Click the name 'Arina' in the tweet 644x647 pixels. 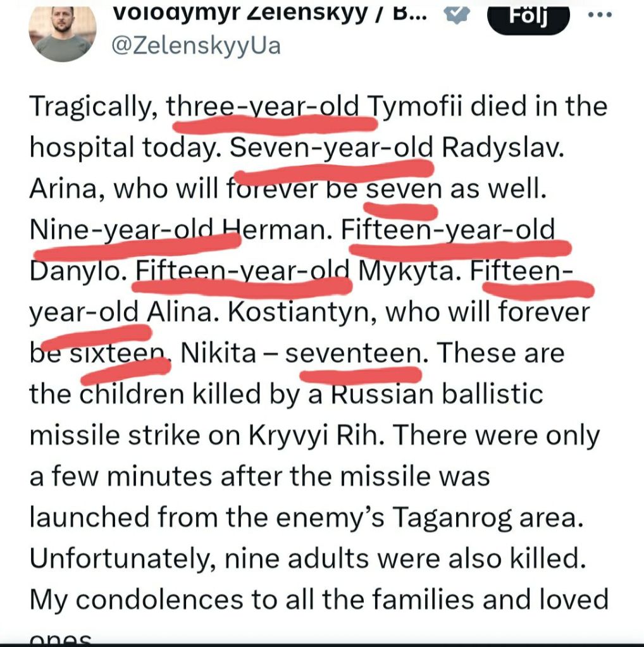[59, 188]
